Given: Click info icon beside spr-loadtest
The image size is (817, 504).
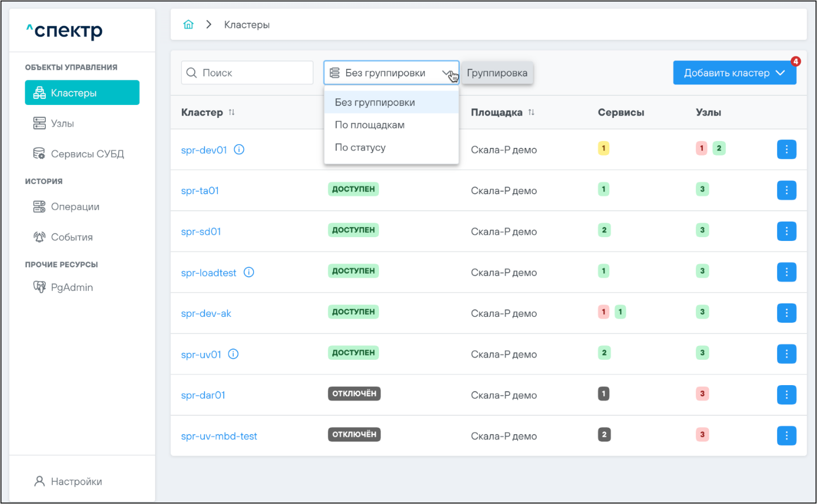Looking at the screenshot, I should 249,272.
